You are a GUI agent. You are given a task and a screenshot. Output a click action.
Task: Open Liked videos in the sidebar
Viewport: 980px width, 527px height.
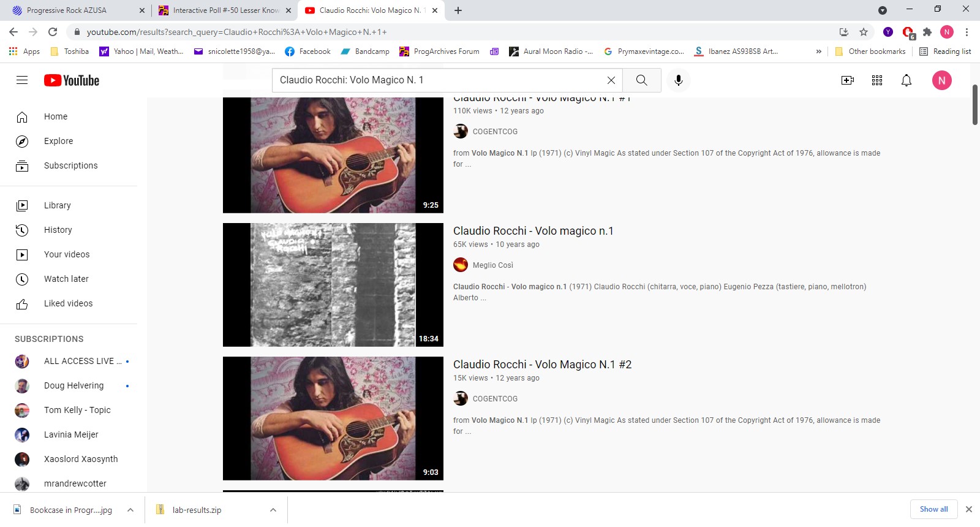point(69,303)
